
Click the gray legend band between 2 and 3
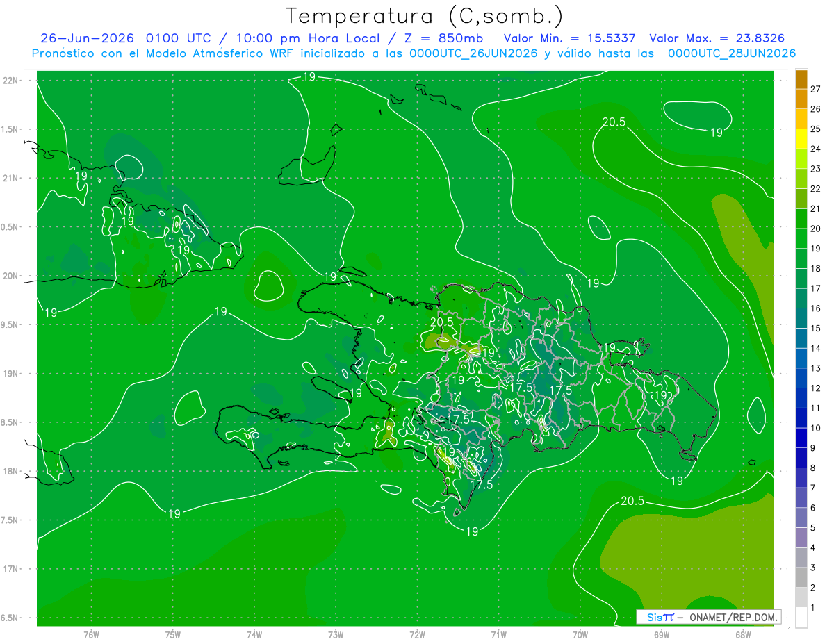801,578
